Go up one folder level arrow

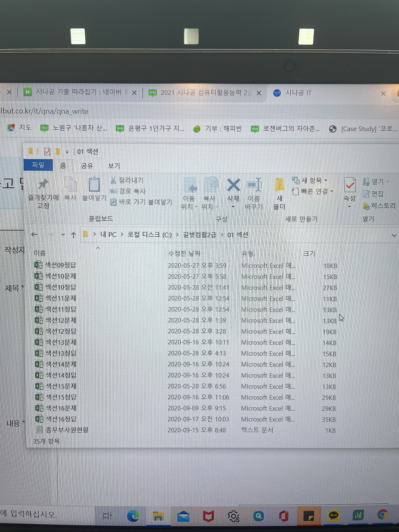click(73, 235)
